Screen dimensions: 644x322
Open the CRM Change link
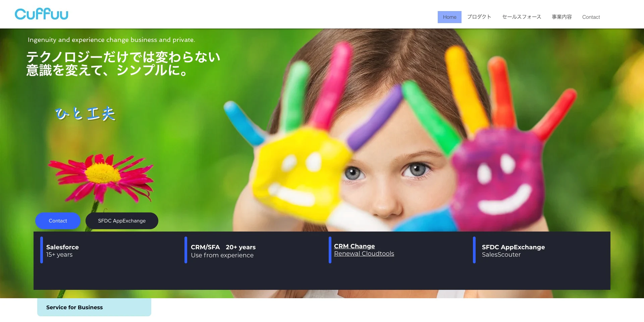[x=354, y=246]
